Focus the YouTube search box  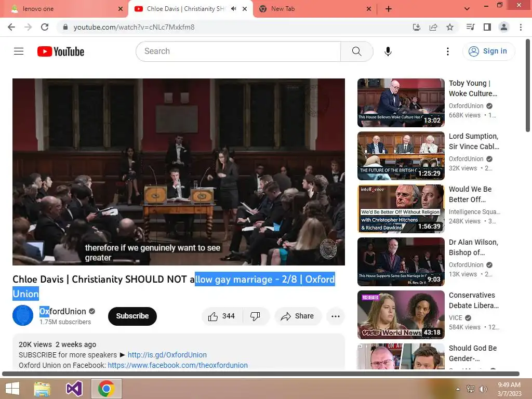(x=238, y=51)
